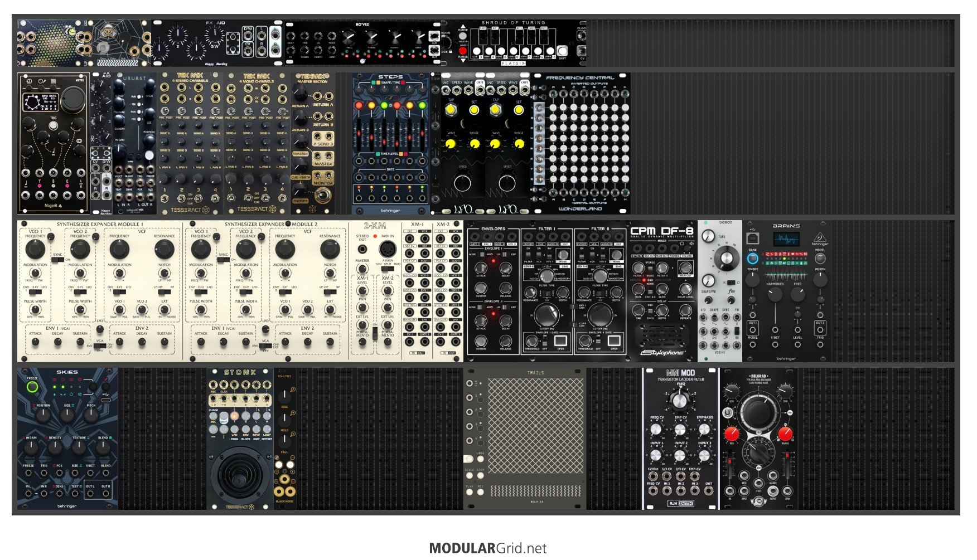Click the waveform display on Brains

pos(786,240)
